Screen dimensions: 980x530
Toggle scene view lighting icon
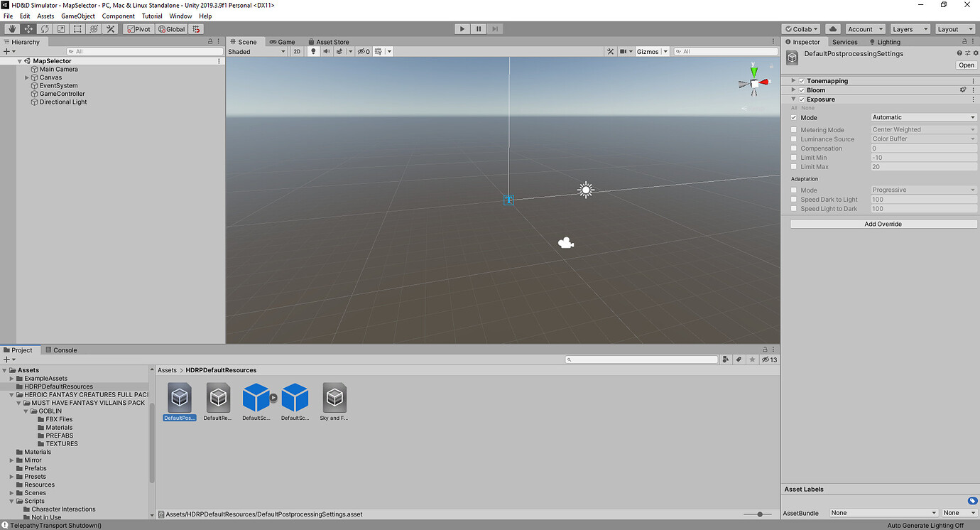313,51
